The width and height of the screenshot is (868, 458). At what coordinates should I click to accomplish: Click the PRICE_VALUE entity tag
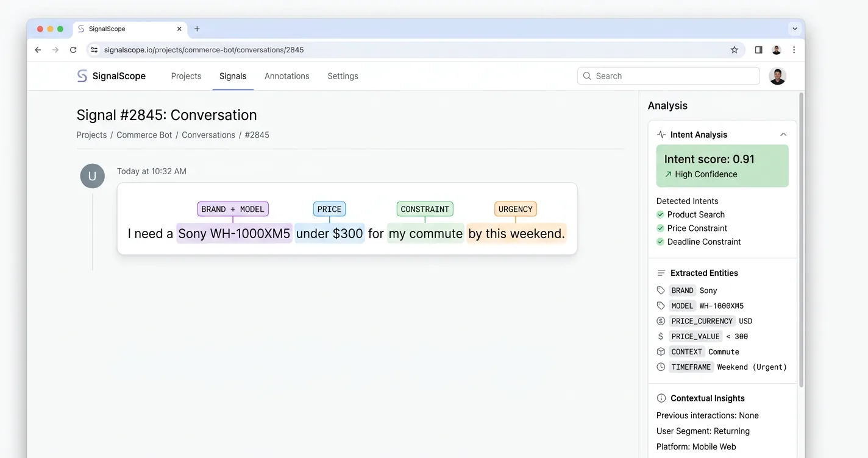(x=695, y=336)
